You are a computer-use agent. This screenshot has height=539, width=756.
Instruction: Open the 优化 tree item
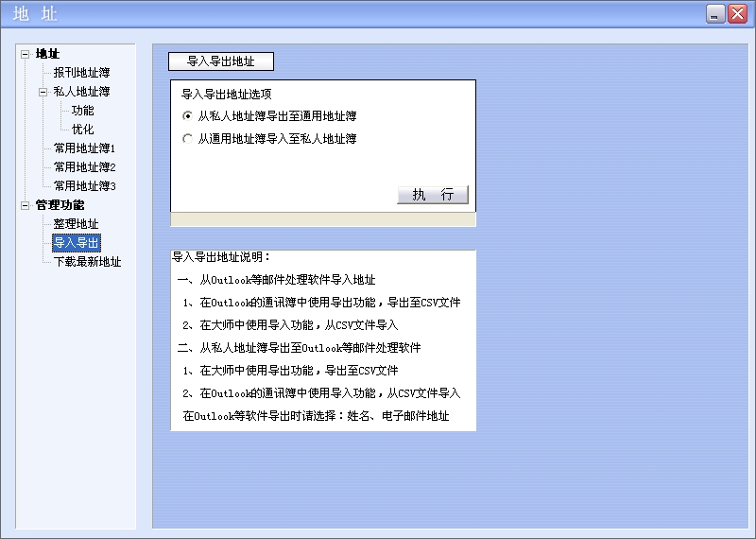click(x=82, y=130)
